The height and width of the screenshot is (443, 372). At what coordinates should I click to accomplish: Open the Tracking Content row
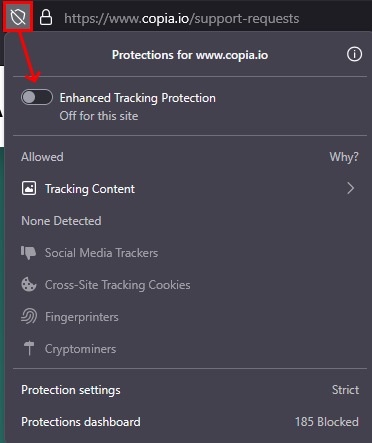(x=190, y=189)
